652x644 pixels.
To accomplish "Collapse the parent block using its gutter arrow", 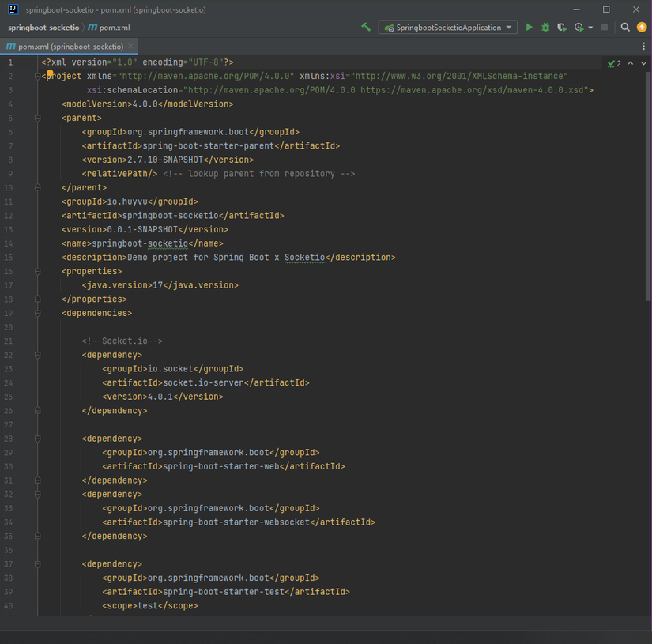I will (36, 117).
